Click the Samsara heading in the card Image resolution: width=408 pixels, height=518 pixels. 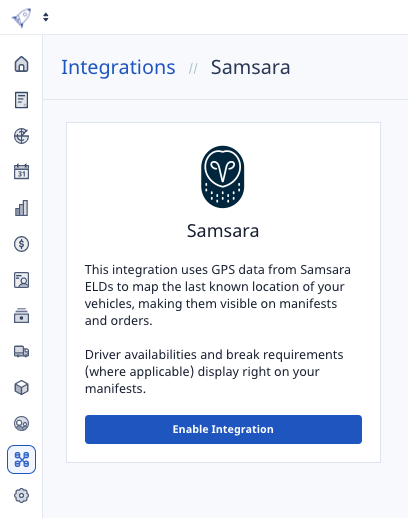click(223, 231)
